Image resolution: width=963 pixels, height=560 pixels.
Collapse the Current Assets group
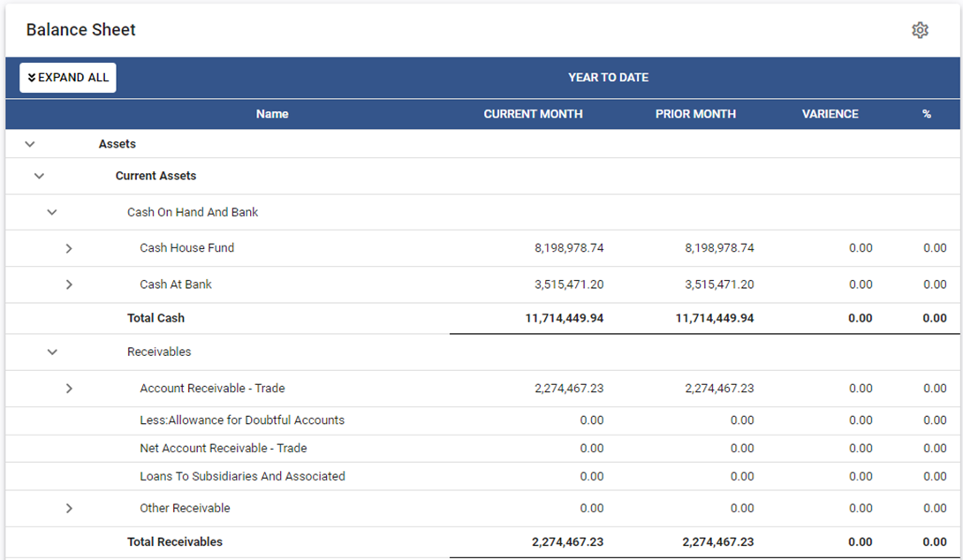point(39,176)
